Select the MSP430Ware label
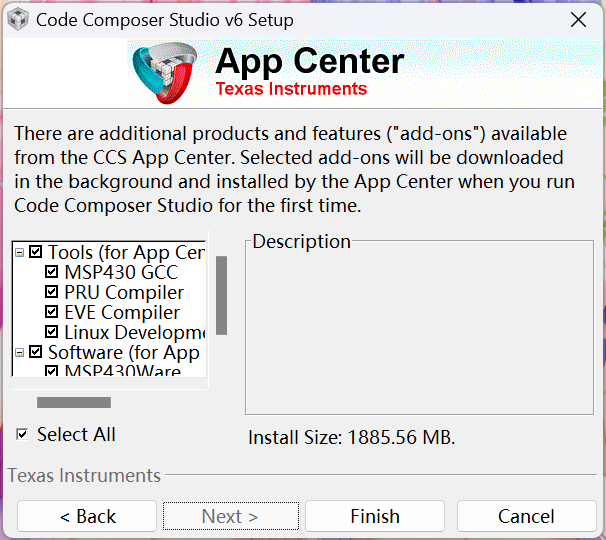The image size is (606, 540). click(x=122, y=370)
